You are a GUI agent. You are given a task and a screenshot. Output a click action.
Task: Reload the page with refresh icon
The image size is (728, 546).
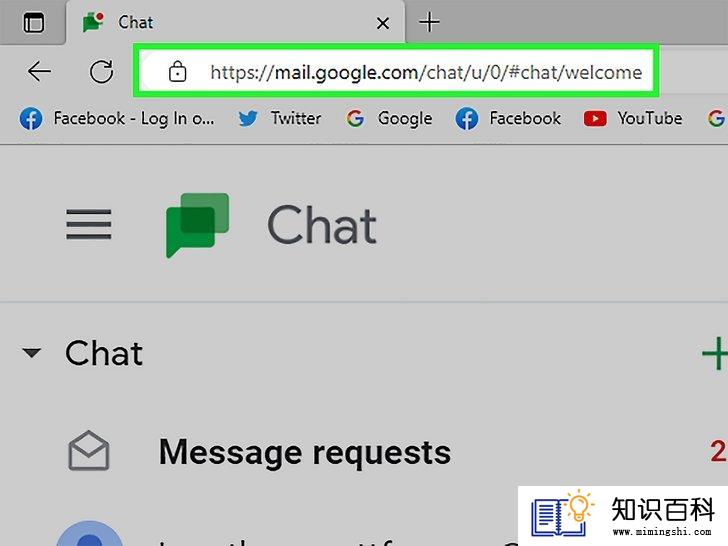[101, 72]
